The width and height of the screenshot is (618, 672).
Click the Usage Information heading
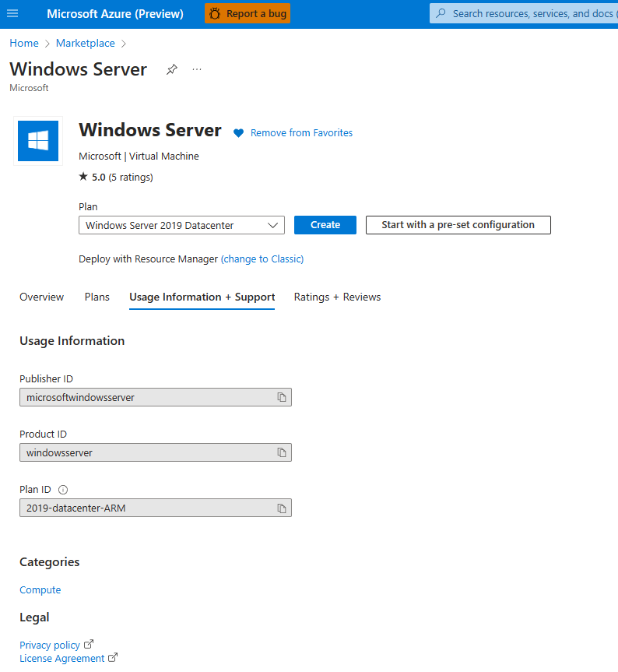[x=72, y=341]
